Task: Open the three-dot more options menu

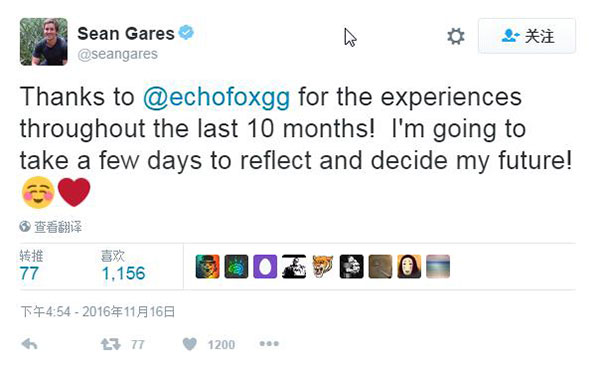Action: [x=269, y=344]
